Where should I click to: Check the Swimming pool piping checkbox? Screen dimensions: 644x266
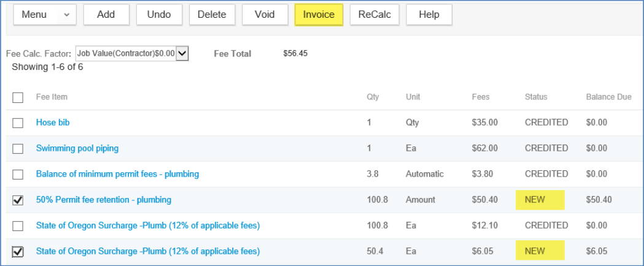point(18,149)
